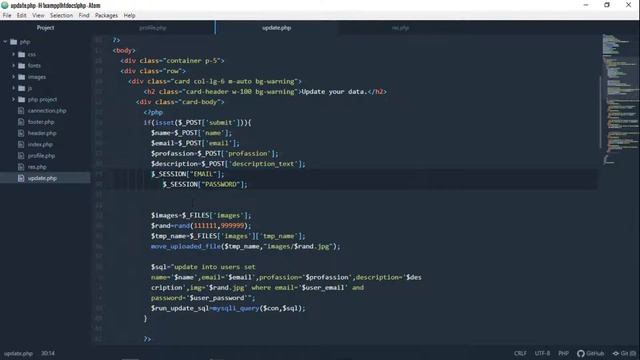Change the PHP grammar selector
The width and height of the screenshot is (640, 360).
coord(563,353)
